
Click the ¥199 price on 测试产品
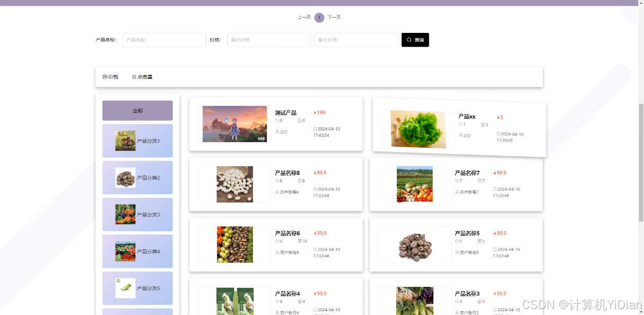(x=319, y=112)
